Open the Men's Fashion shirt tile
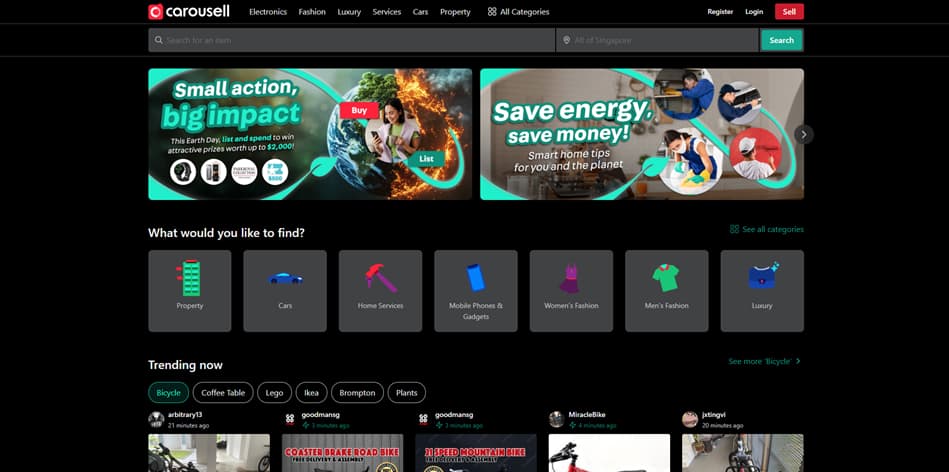The width and height of the screenshot is (949, 472). click(x=667, y=291)
